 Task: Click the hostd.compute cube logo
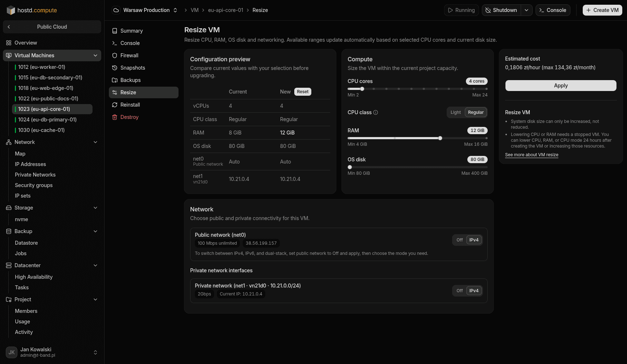pyautogui.click(x=11, y=10)
